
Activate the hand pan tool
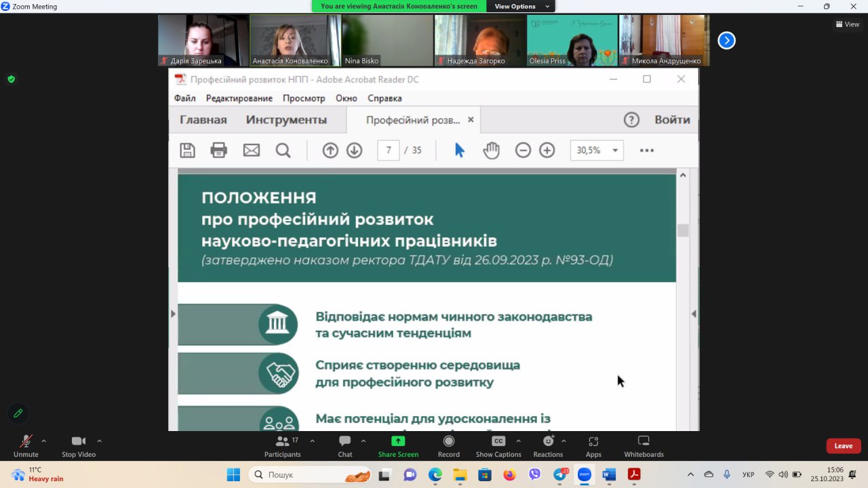coord(491,150)
